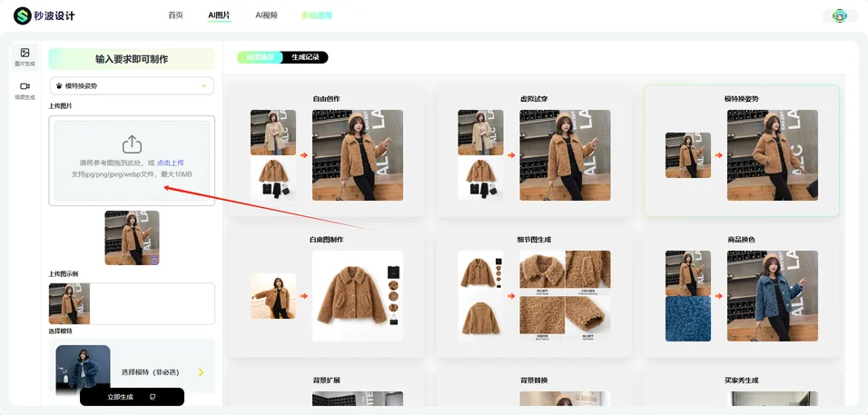Click the blue-coat result image in 商品换色

(x=773, y=296)
